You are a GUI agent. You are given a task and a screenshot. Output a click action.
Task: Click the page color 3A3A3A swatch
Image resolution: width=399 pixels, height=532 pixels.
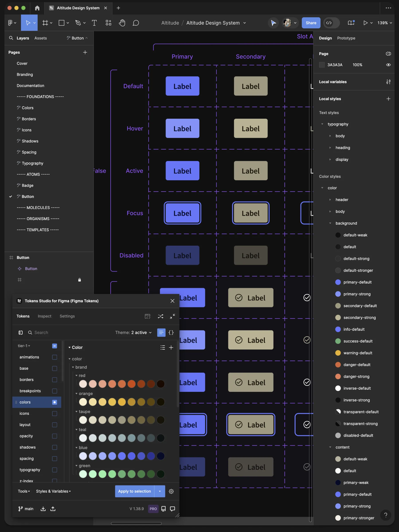pos(322,65)
